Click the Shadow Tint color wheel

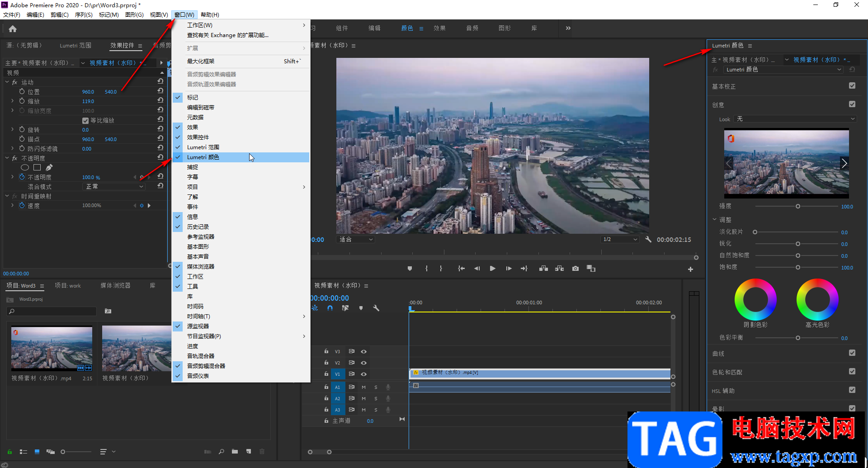(755, 299)
